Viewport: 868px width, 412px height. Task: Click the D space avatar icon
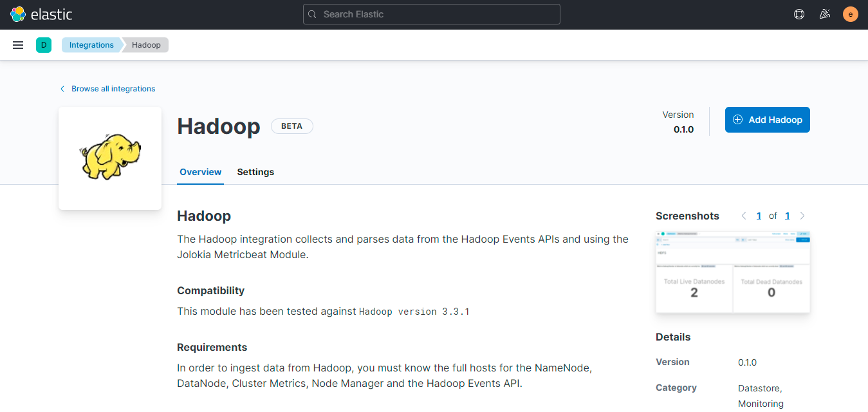(x=43, y=44)
